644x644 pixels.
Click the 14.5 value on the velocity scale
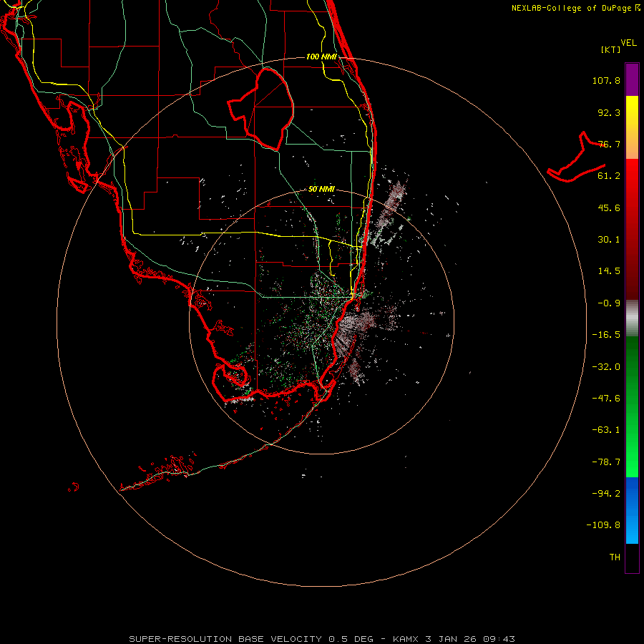pos(609,271)
